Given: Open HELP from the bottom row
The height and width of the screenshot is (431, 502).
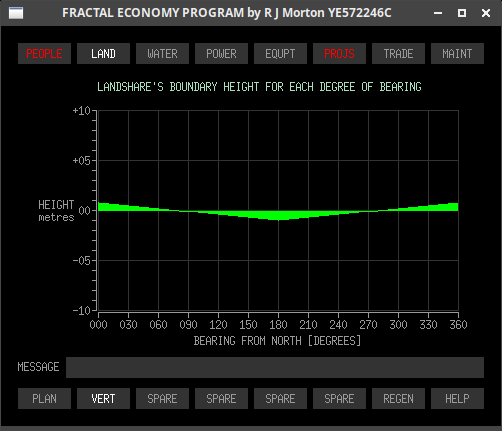Looking at the screenshot, I should click(457, 398).
